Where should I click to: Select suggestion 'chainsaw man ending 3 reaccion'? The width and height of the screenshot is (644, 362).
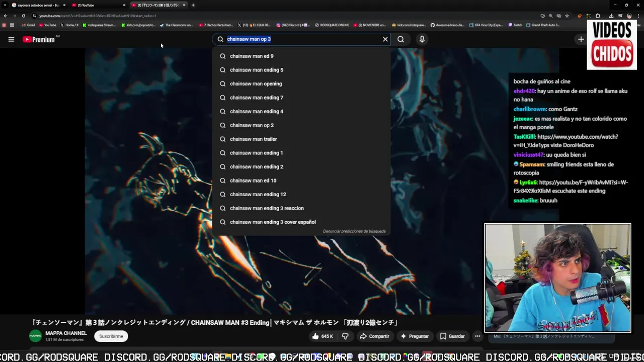pos(301,208)
